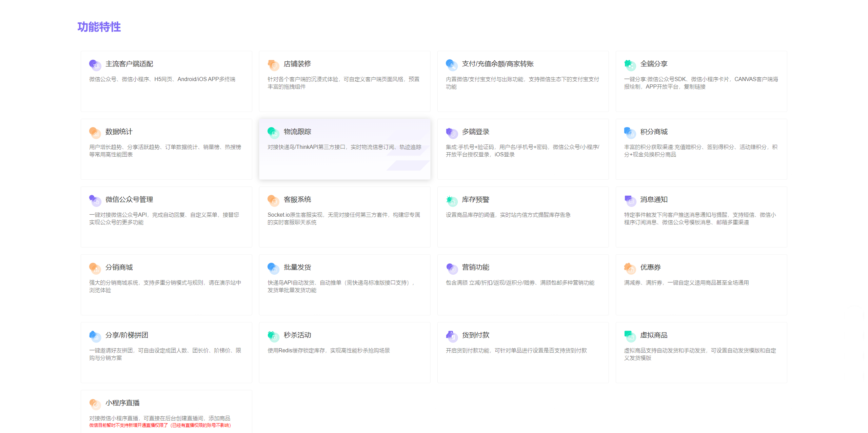Click the 支付/充值余额/商家转账 icon
The width and height of the screenshot is (868, 433).
[x=452, y=65]
